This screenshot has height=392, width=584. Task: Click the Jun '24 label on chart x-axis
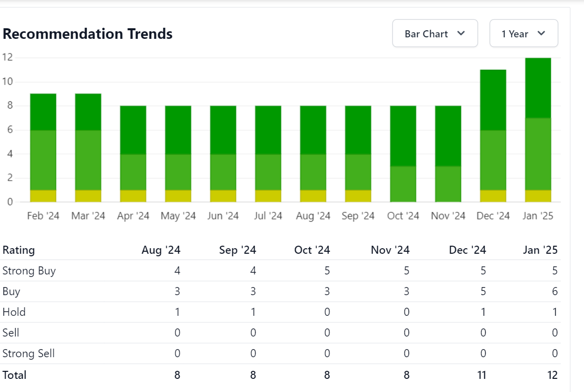pyautogui.click(x=223, y=216)
